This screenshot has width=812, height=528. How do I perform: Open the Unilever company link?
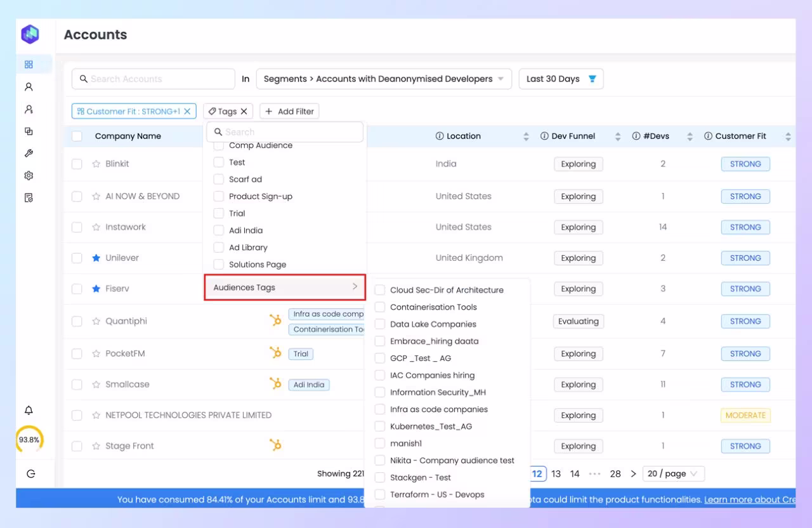122,258
